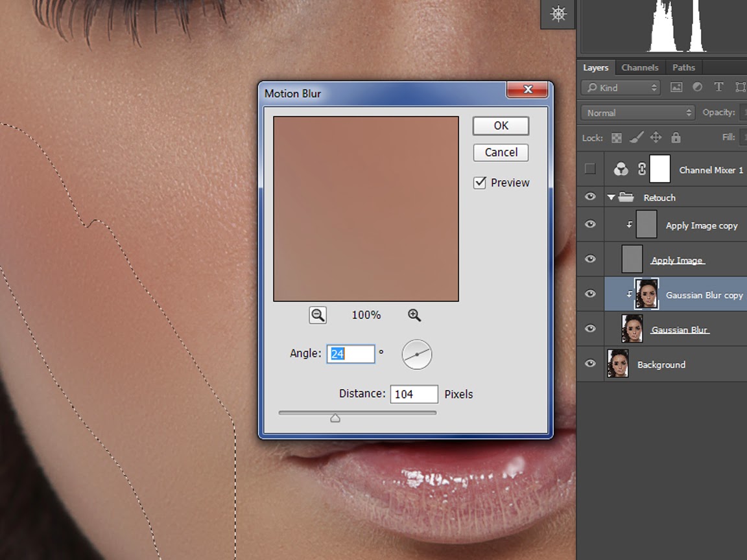Click the Apply Image copy layer name
This screenshot has height=560, width=747.
pos(701,226)
